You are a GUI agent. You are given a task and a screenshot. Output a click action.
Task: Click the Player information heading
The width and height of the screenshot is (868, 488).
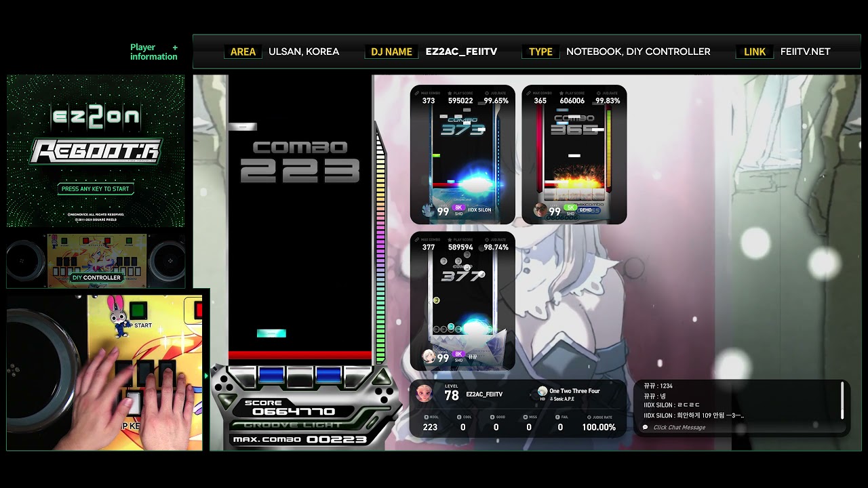coord(154,52)
